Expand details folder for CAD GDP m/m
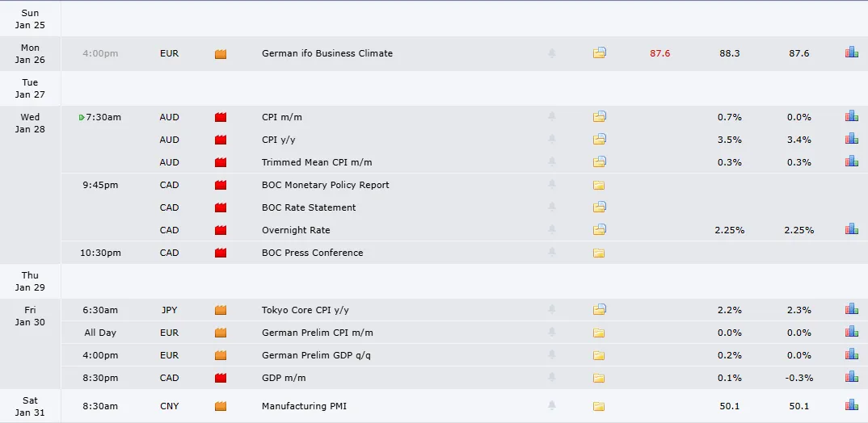 click(x=598, y=379)
